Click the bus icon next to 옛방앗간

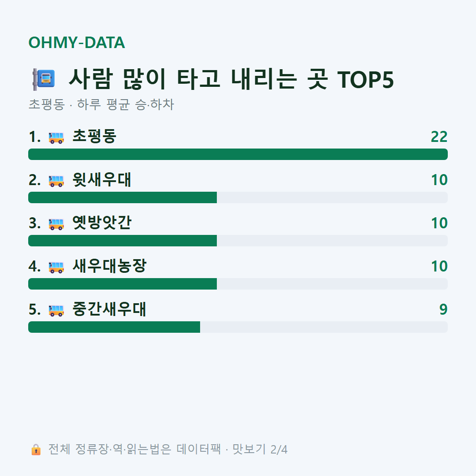pos(56,224)
